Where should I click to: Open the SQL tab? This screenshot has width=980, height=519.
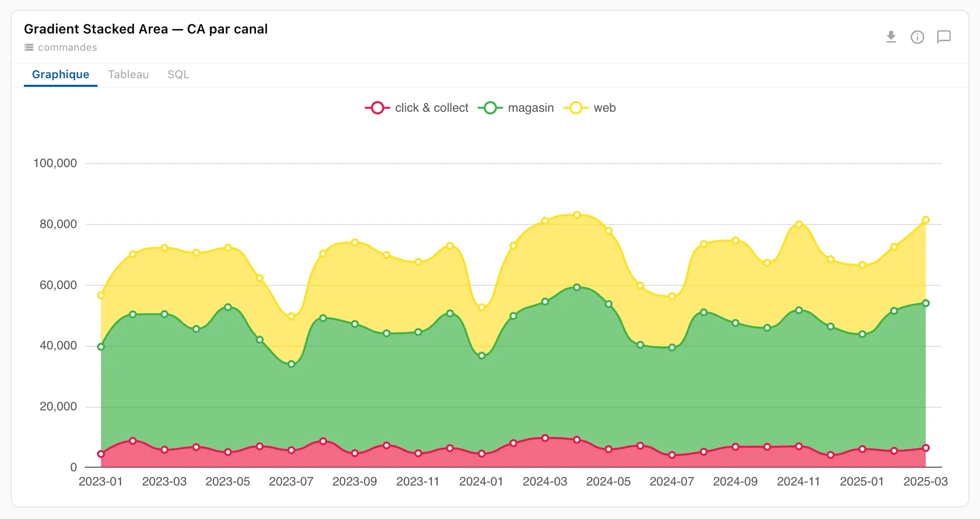click(x=178, y=75)
